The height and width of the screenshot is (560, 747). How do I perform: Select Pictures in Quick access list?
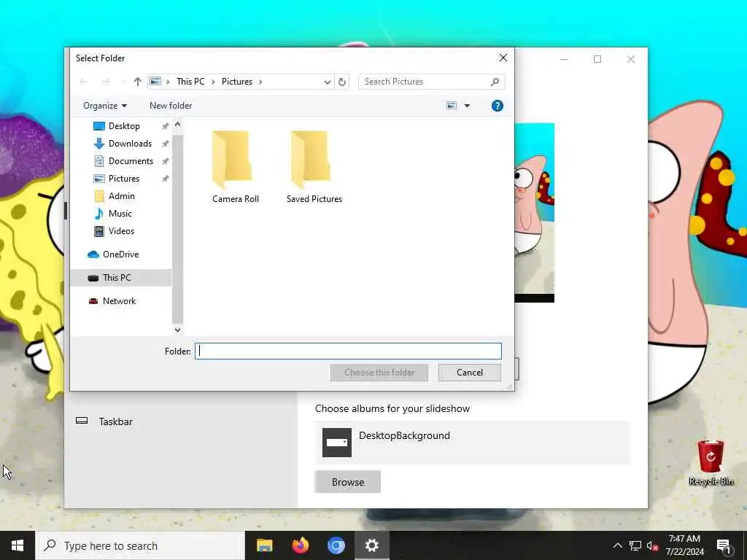click(123, 179)
